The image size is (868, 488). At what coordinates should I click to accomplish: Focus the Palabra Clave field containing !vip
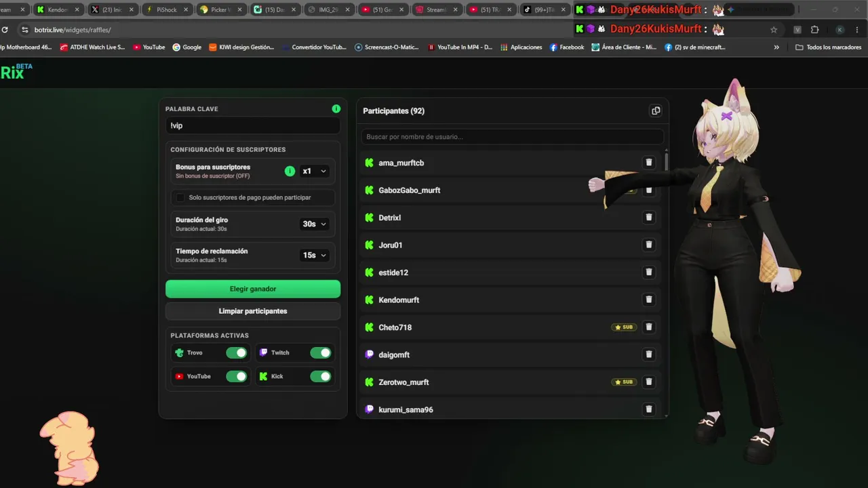(253, 125)
